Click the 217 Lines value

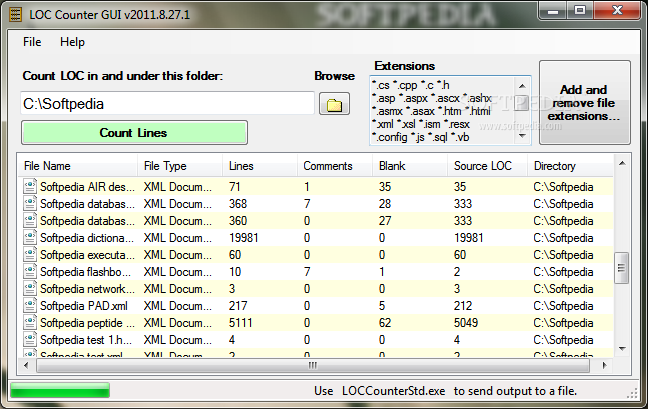point(238,306)
